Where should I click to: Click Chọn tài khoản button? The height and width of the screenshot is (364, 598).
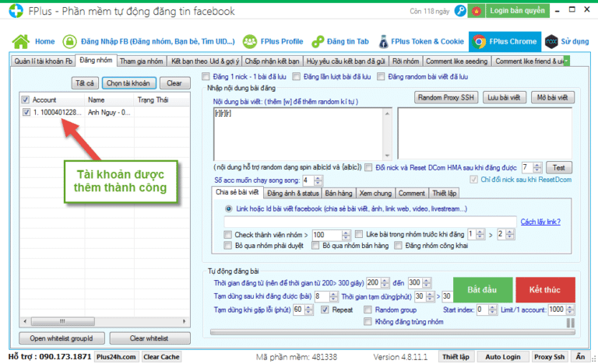[x=128, y=83]
